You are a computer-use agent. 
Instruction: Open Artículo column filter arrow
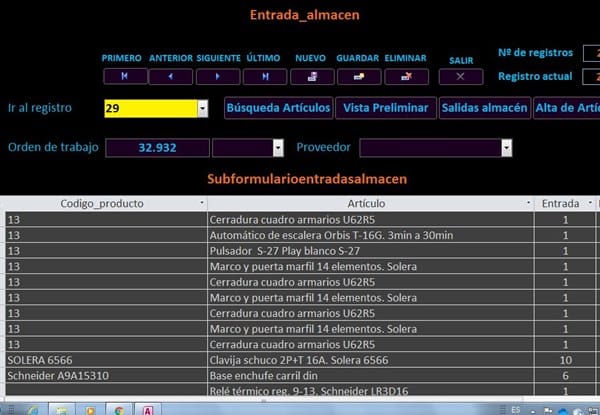[x=528, y=203]
